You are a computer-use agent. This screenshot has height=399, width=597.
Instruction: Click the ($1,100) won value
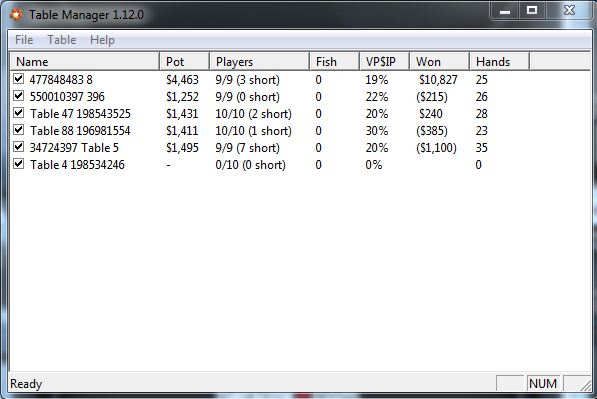coord(436,148)
